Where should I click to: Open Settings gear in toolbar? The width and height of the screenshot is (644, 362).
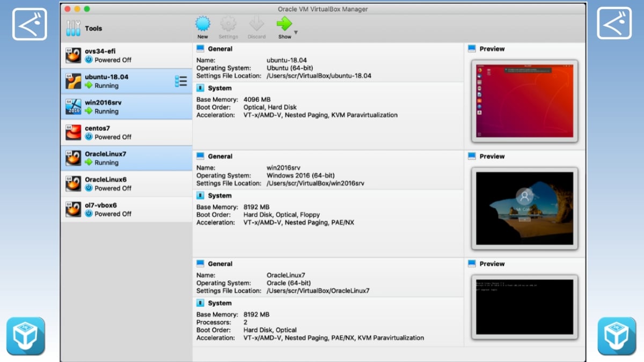[228, 24]
